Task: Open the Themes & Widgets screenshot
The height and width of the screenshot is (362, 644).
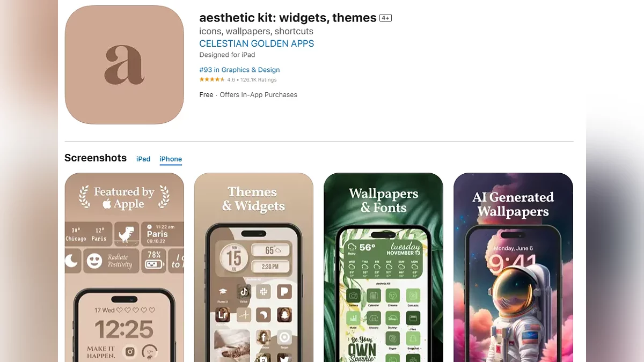Action: (x=254, y=267)
